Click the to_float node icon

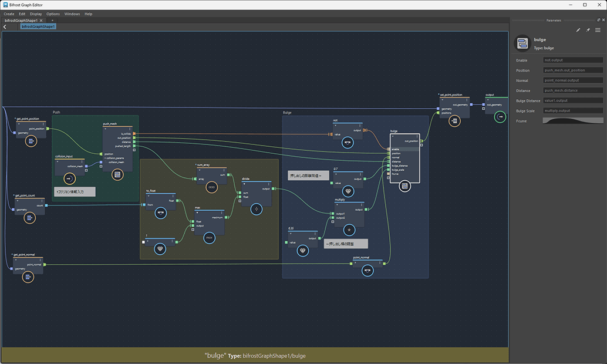[x=161, y=213]
